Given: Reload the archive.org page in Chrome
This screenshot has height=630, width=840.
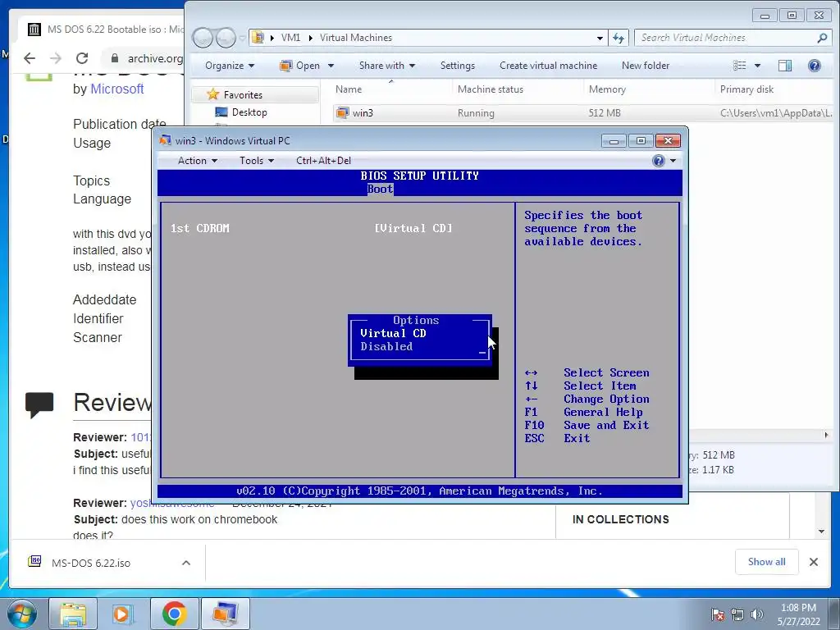Looking at the screenshot, I should [82, 58].
